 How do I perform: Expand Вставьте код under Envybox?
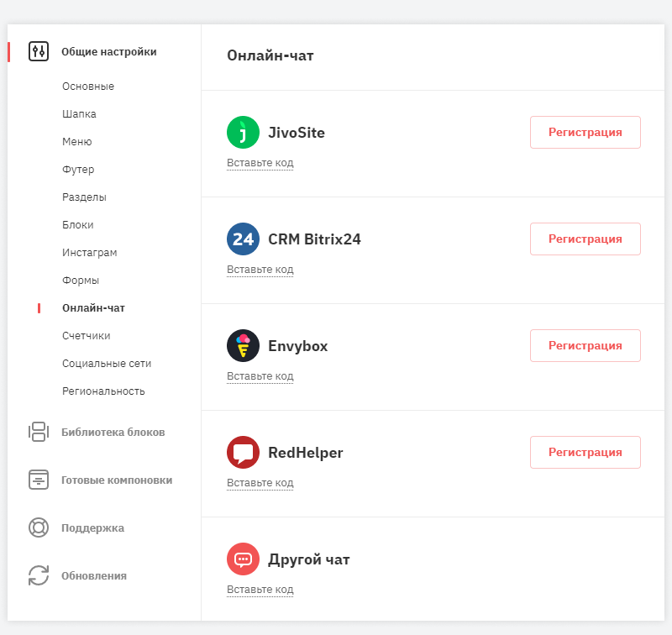coord(260,376)
